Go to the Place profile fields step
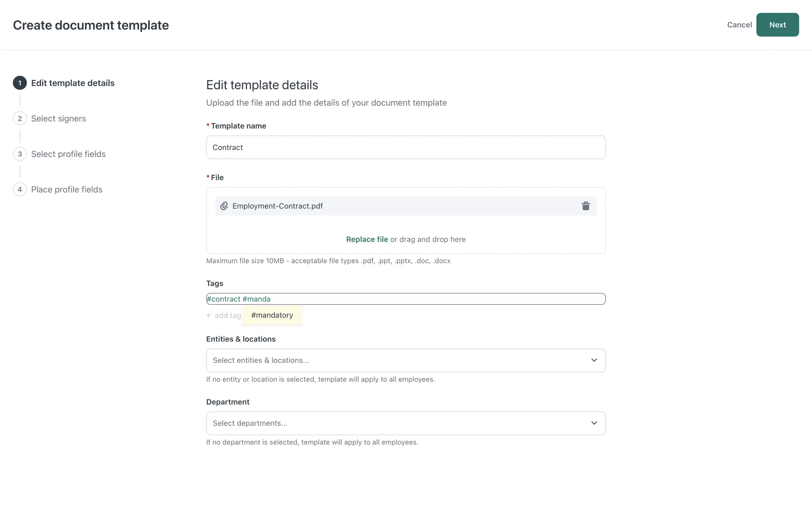 [x=67, y=190]
